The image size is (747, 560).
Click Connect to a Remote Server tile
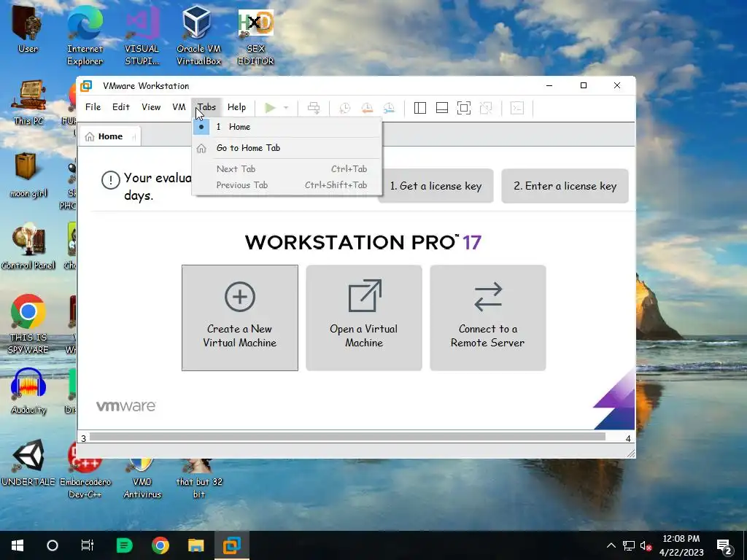click(488, 318)
